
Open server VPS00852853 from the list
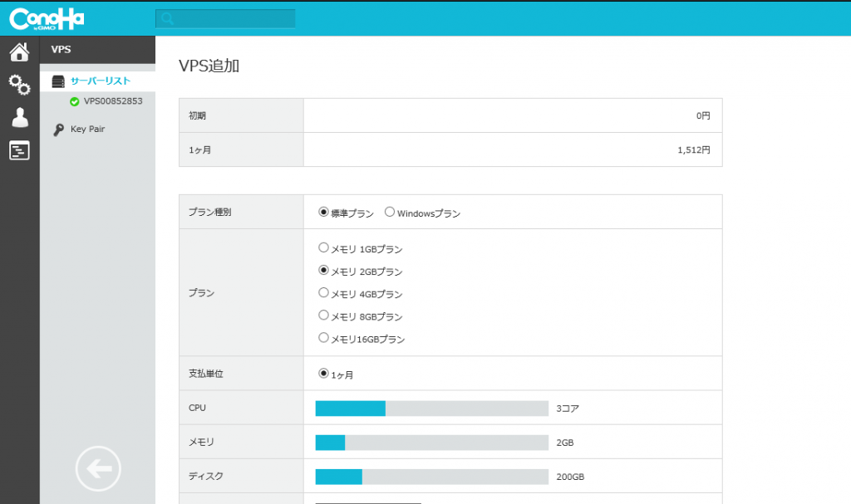(x=113, y=101)
